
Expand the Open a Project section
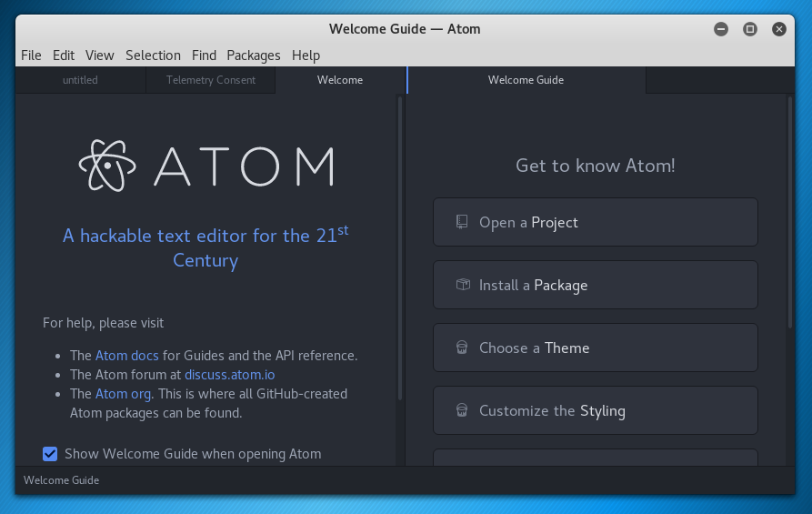tap(596, 222)
